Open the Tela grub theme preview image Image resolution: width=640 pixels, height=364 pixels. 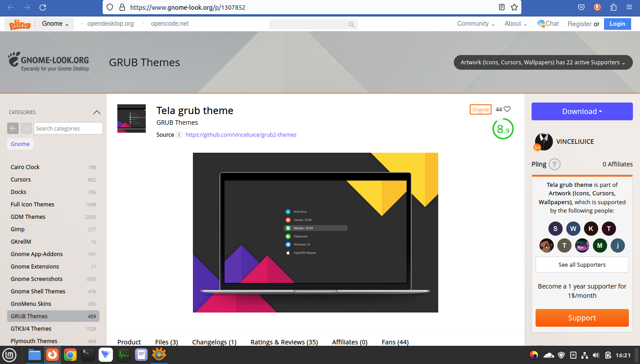tap(316, 233)
